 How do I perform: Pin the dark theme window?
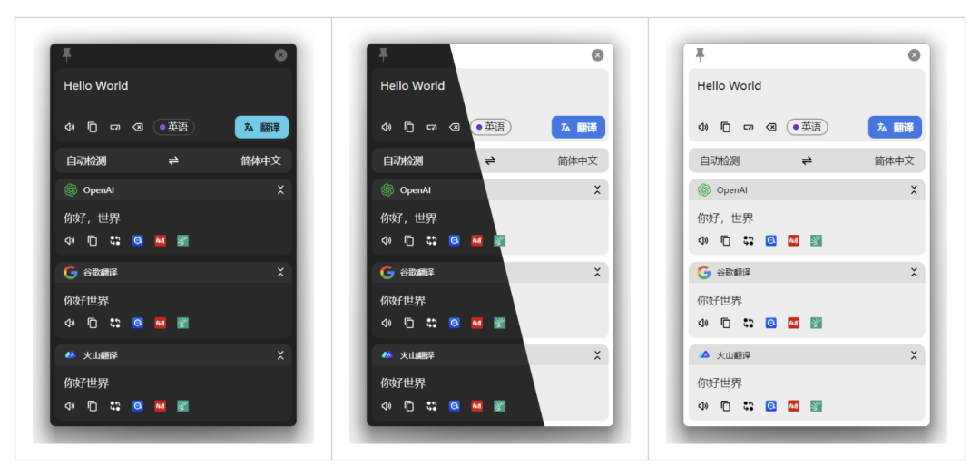pyautogui.click(x=66, y=54)
